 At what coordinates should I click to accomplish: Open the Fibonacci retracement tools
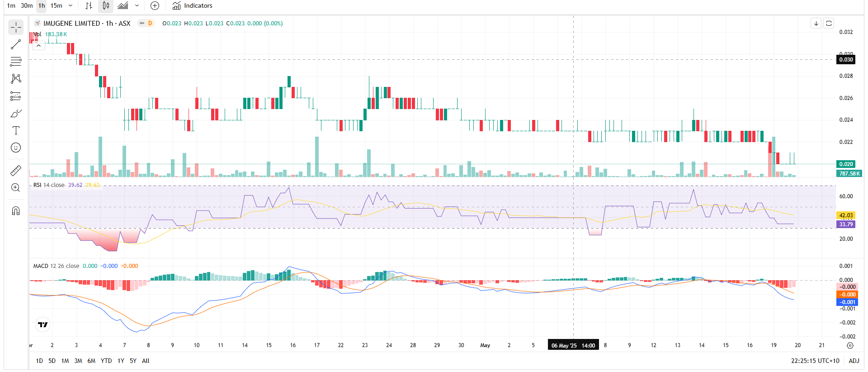(16, 62)
